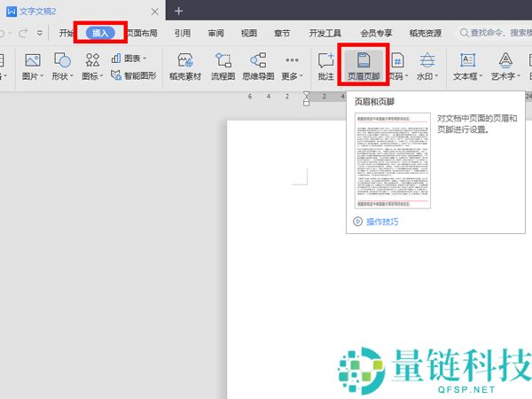Switch to the 引用 references tab
The width and height of the screenshot is (532, 399).
click(x=183, y=33)
